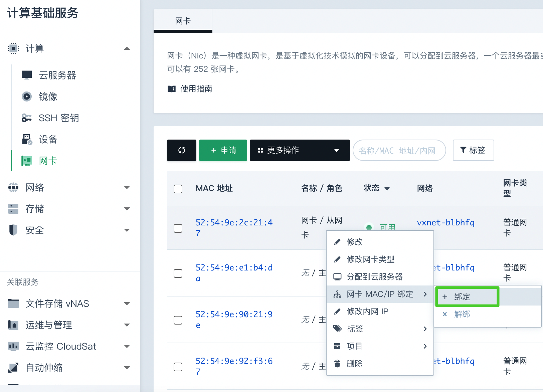Image resolution: width=543 pixels, height=392 pixels.
Task: Click pencil icon next to 修改网卡类型
Action: pos(337,259)
